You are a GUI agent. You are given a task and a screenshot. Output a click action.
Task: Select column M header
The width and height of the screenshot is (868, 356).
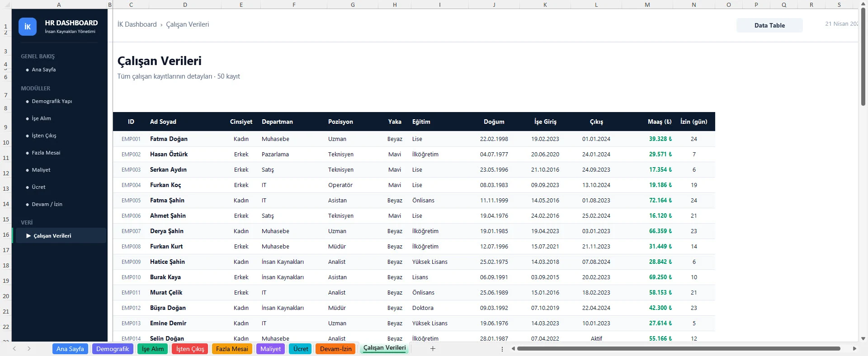click(x=647, y=5)
